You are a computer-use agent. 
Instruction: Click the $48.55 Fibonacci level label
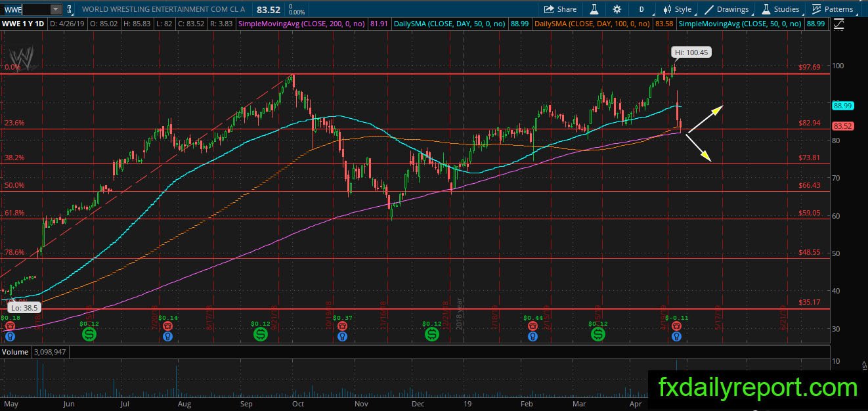(x=809, y=252)
